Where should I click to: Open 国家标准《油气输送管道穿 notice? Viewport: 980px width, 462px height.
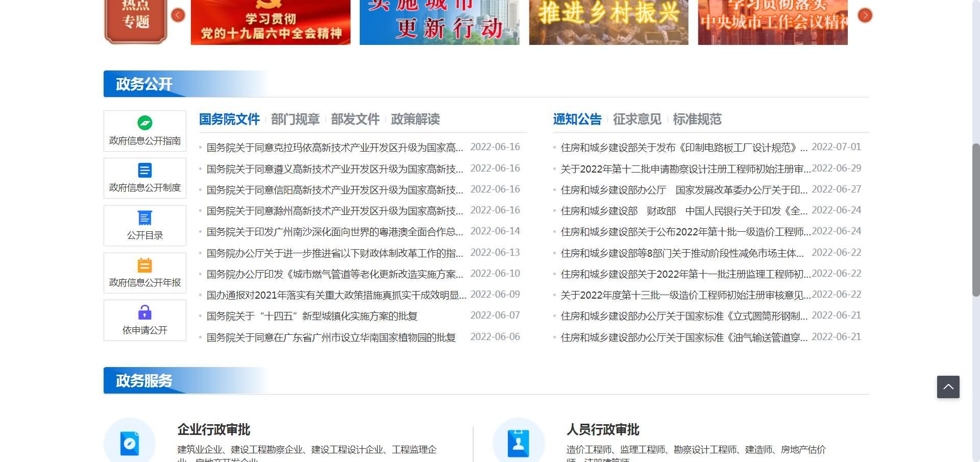coord(684,337)
